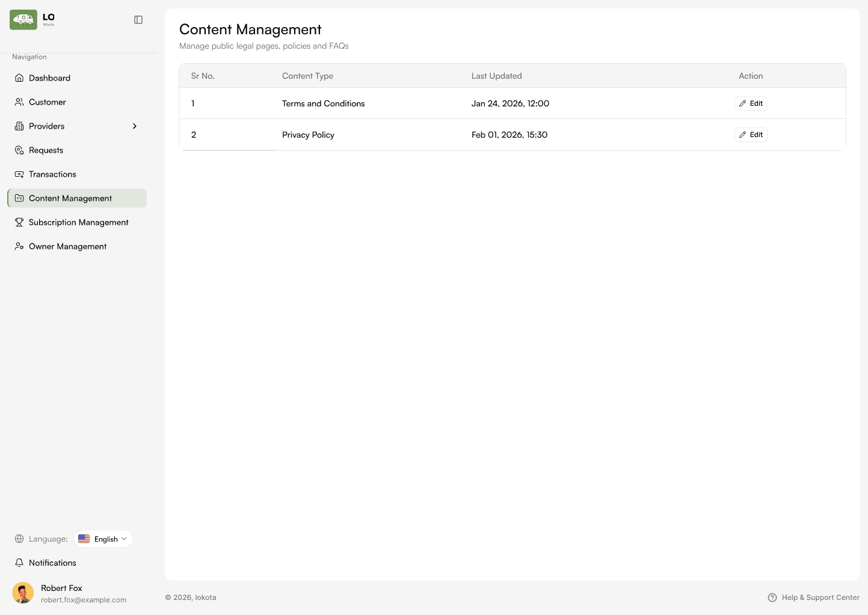This screenshot has width=868, height=615.
Task: Open Transactions in the sidebar
Action: (x=77, y=174)
